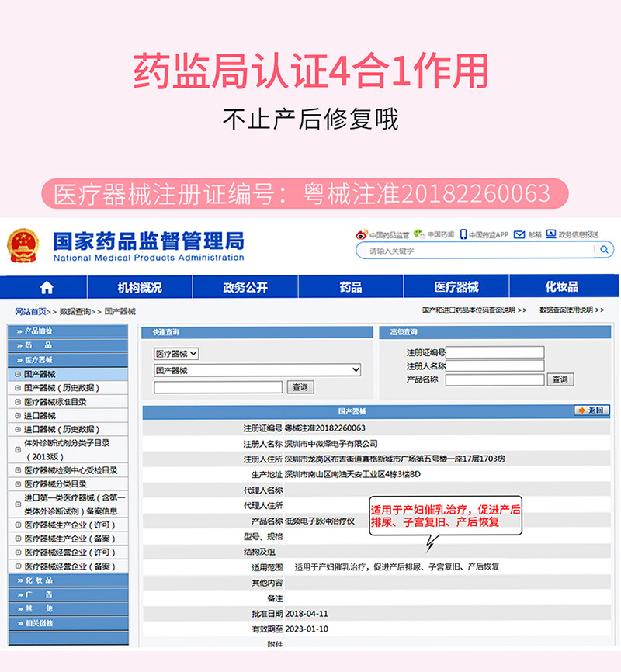Select 进口器械（历史数据） in sidebar
The height and width of the screenshot is (672, 621).
click(x=68, y=429)
